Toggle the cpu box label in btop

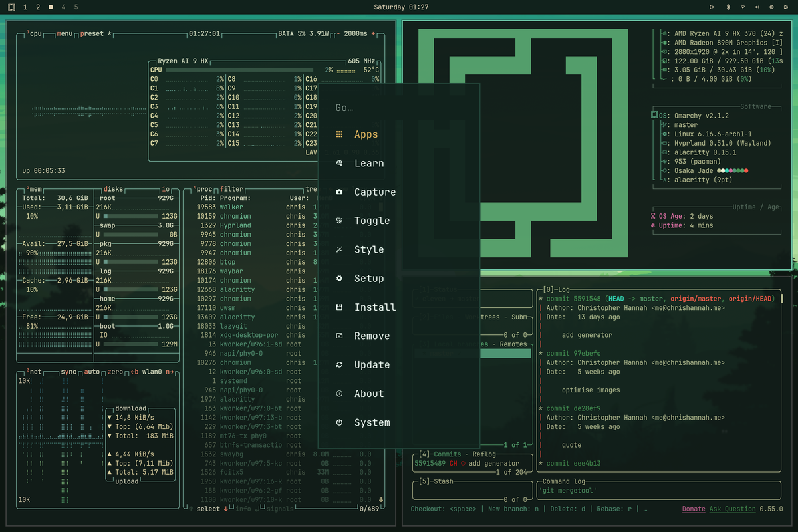coord(34,33)
